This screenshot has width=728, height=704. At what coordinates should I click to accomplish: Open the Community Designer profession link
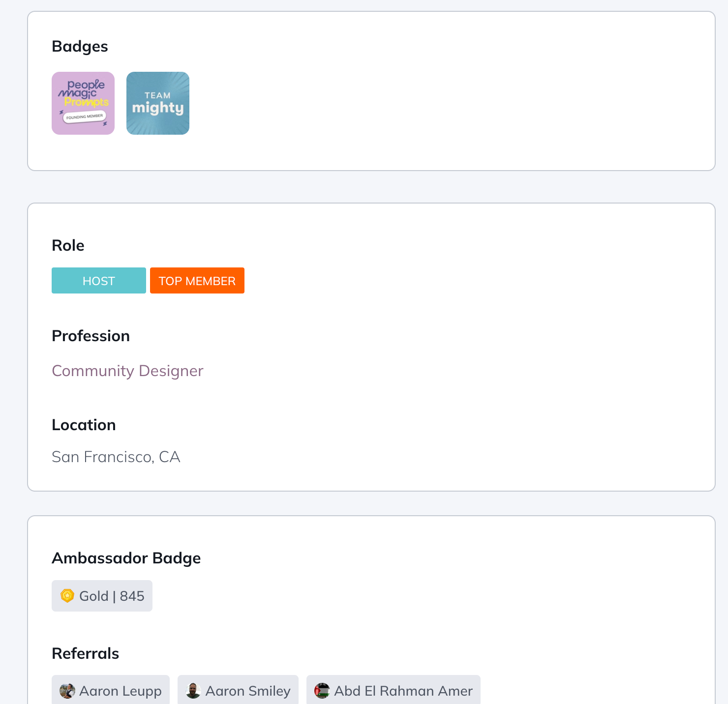pyautogui.click(x=127, y=371)
